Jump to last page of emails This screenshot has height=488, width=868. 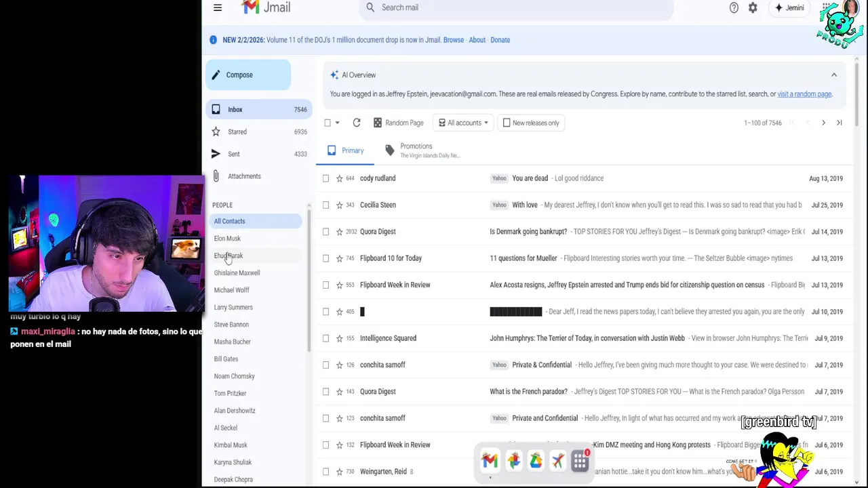(840, 123)
